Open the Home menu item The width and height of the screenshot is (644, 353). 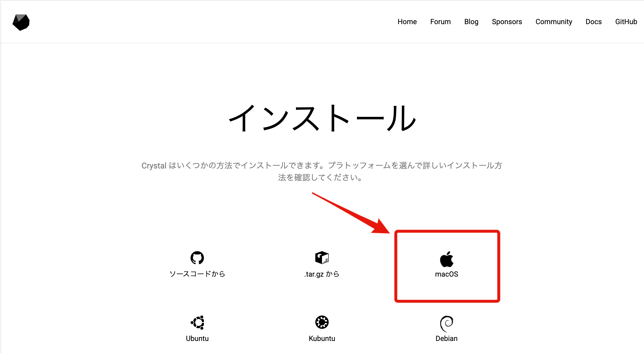click(407, 22)
